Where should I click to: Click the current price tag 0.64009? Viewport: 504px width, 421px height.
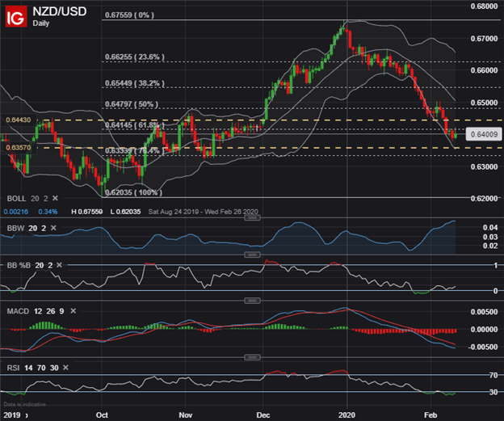(x=484, y=134)
